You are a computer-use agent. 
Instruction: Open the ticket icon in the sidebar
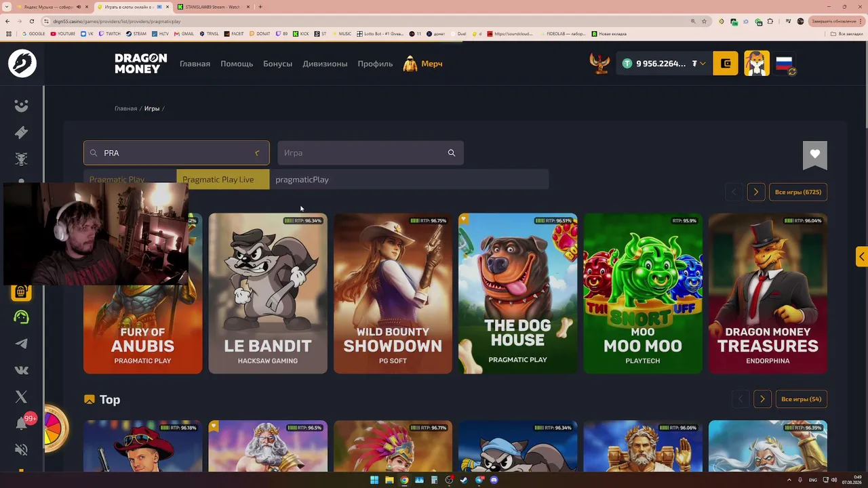coord(22,132)
